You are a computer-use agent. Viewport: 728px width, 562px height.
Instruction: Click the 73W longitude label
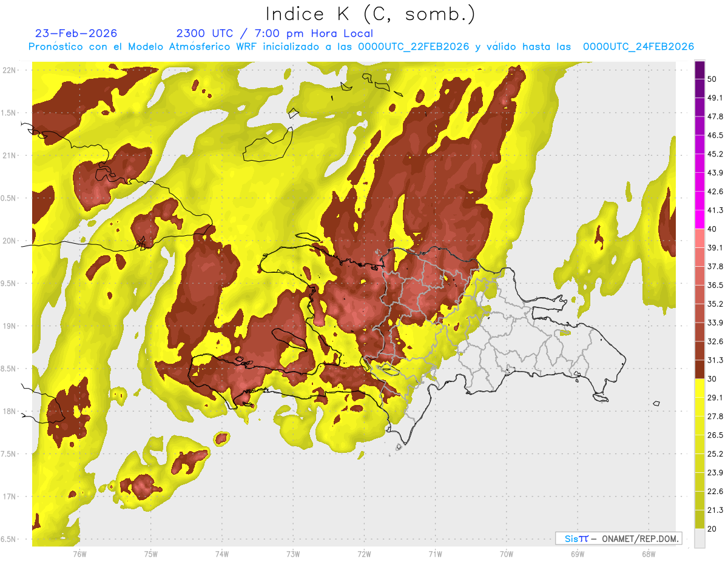pyautogui.click(x=293, y=554)
